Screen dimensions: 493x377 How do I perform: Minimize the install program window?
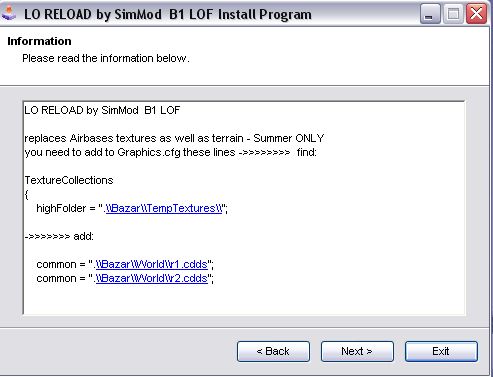[430, 14]
